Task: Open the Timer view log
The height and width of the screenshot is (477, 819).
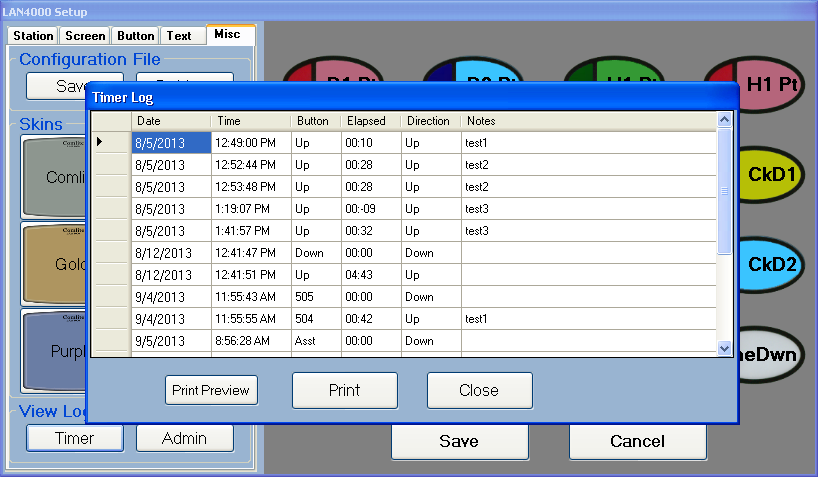Action: coord(75,438)
